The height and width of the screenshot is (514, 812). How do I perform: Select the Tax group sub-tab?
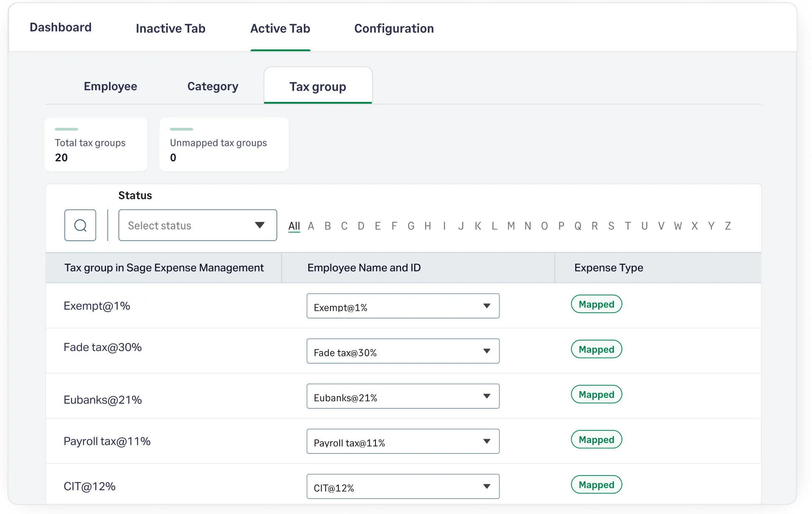click(317, 87)
